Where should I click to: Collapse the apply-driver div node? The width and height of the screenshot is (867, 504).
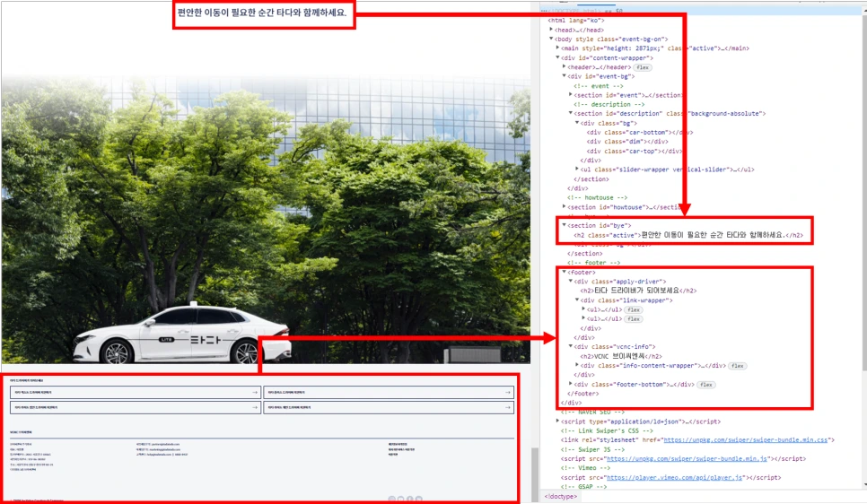[x=571, y=282]
